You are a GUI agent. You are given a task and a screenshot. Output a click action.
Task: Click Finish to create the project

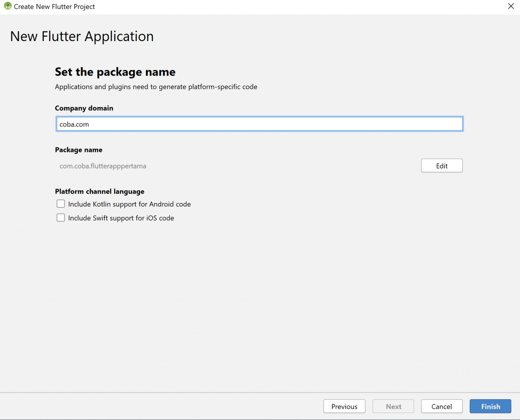click(490, 406)
